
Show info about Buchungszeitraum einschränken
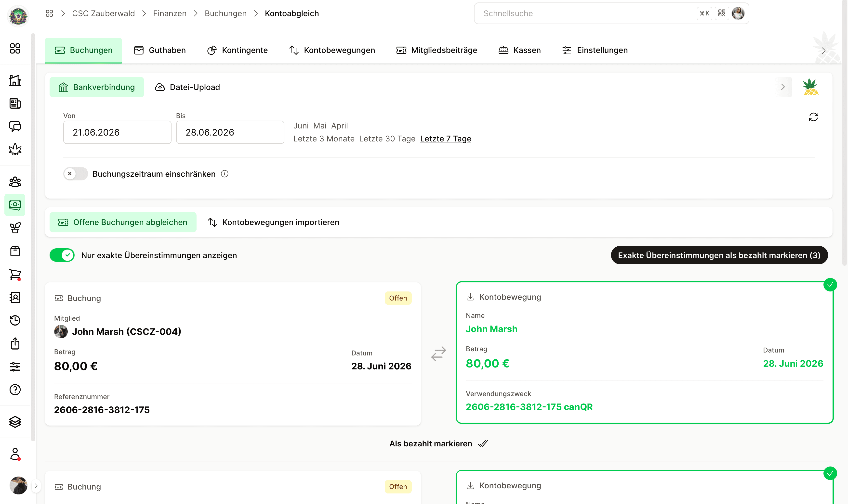click(x=225, y=174)
